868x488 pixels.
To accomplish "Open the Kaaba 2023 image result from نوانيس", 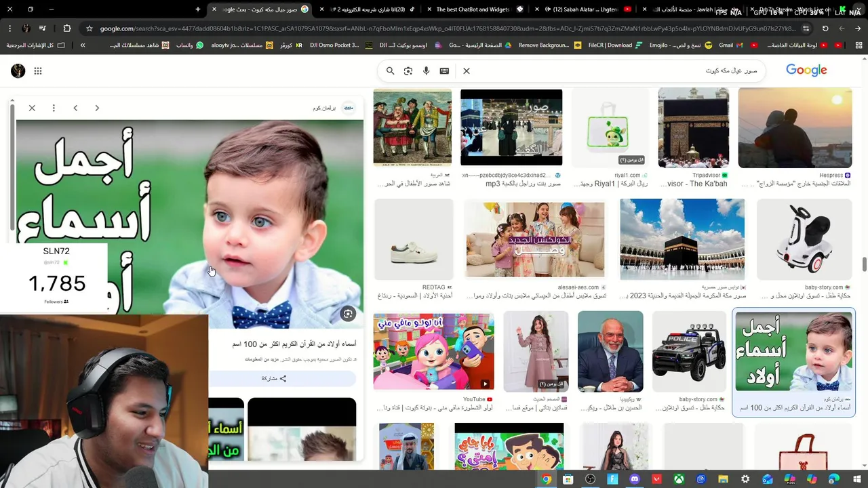I will pyautogui.click(x=682, y=239).
